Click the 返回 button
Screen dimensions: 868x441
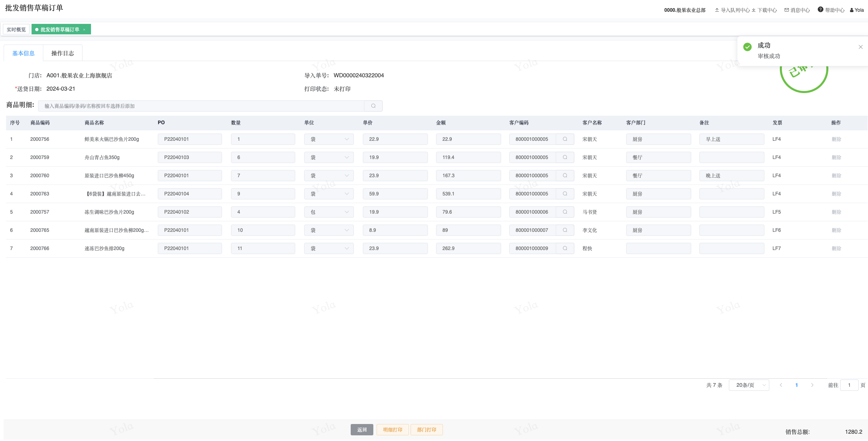pyautogui.click(x=362, y=430)
